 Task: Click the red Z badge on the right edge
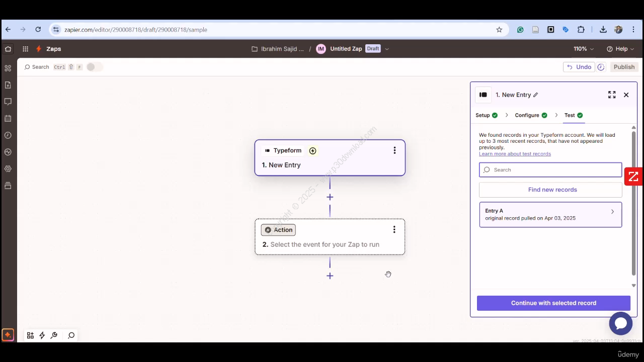(633, 176)
